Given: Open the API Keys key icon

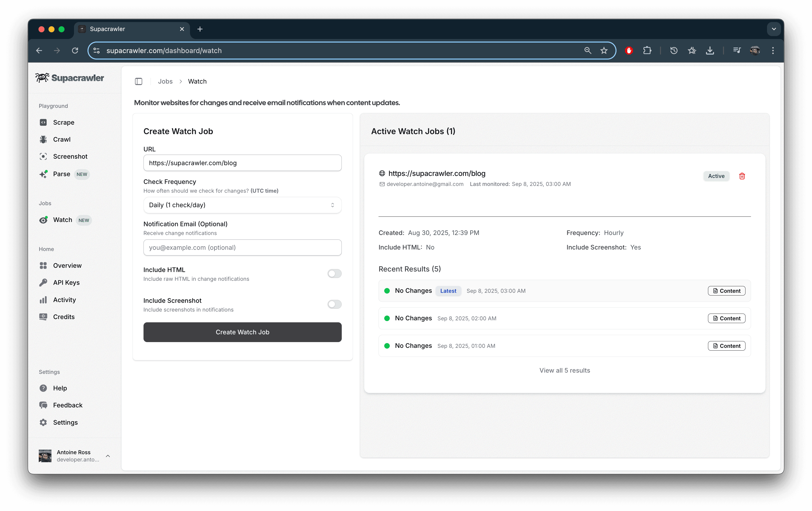Looking at the screenshot, I should (x=43, y=283).
